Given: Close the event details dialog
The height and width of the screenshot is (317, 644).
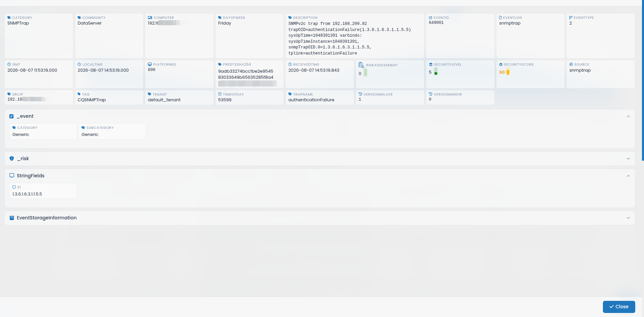Looking at the screenshot, I should click(619, 307).
